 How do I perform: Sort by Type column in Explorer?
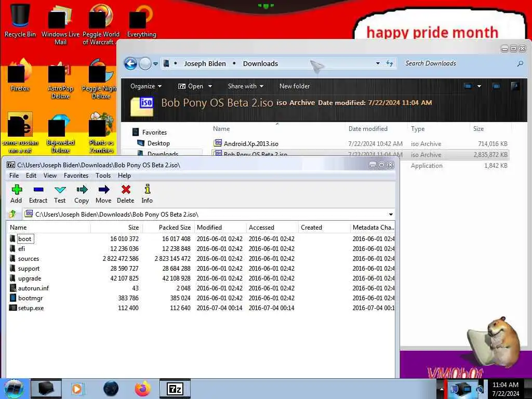point(418,129)
